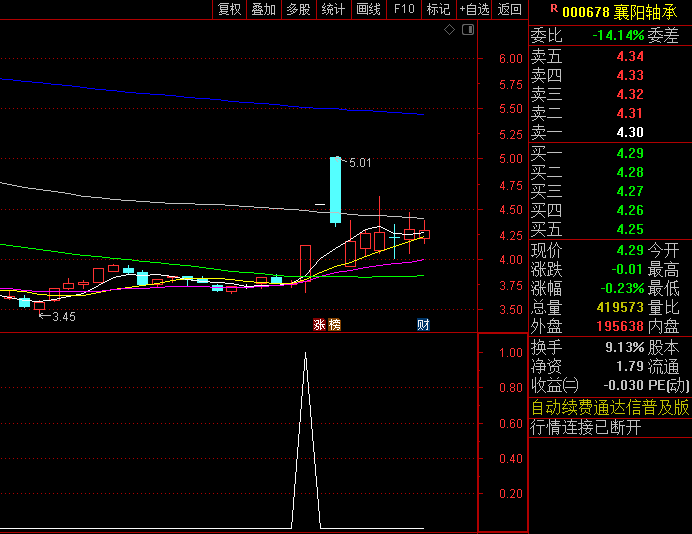Add stock via +自选 button

click(474, 9)
